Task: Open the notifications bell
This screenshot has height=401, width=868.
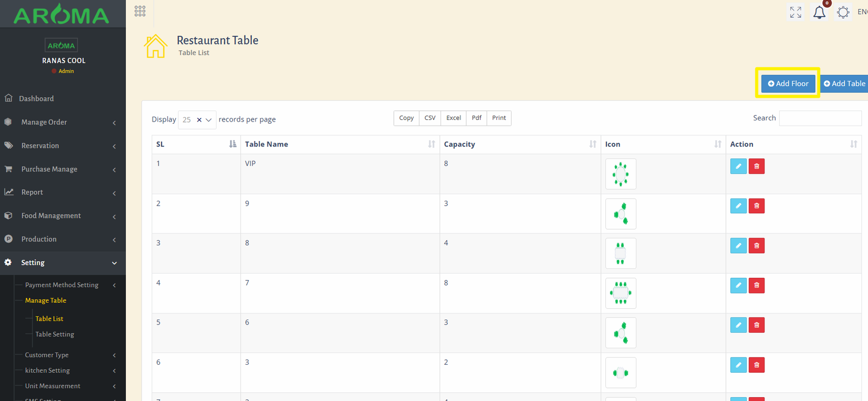Action: (x=819, y=12)
